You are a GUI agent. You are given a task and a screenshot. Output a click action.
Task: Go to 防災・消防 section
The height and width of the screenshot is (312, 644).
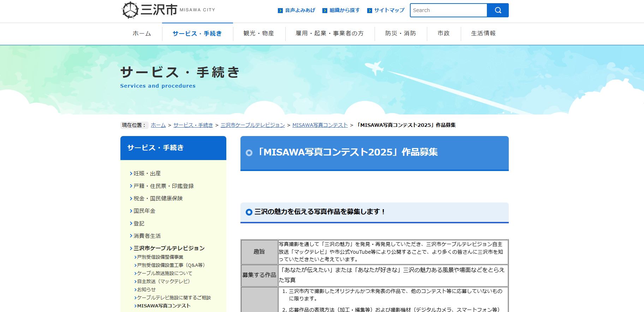tap(400, 33)
